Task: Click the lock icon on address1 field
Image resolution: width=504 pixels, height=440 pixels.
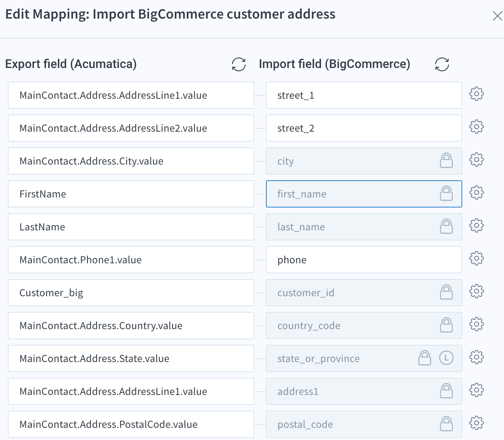Action: coord(446,391)
